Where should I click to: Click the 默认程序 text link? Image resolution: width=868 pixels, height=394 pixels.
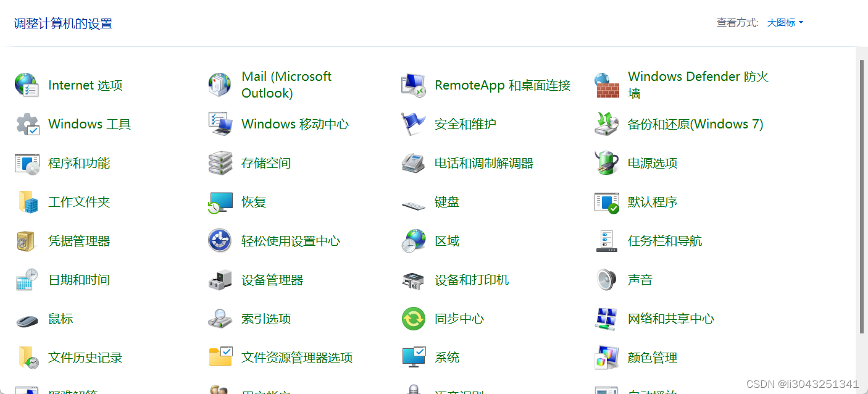click(x=653, y=202)
